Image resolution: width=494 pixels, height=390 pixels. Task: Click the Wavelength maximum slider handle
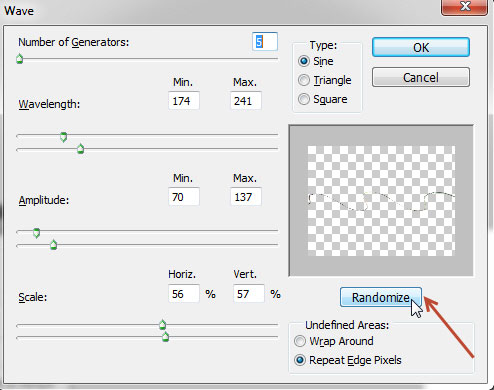[x=80, y=149]
